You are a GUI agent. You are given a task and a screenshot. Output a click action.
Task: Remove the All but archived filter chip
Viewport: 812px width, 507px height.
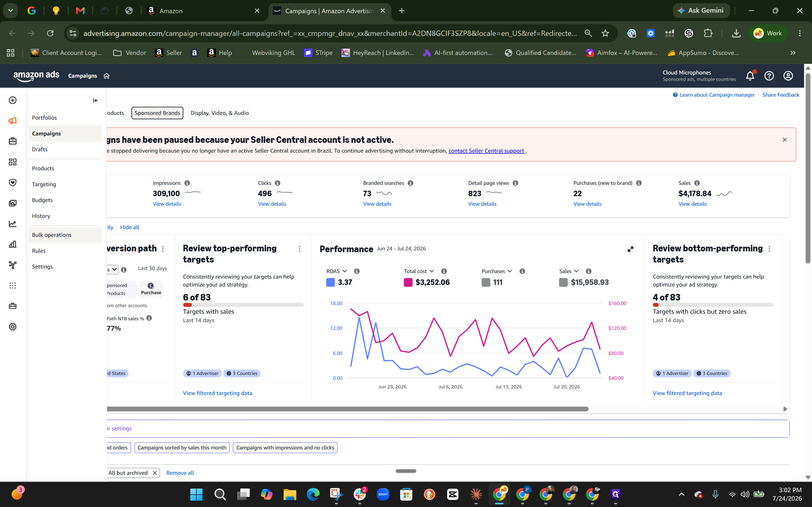155,473
